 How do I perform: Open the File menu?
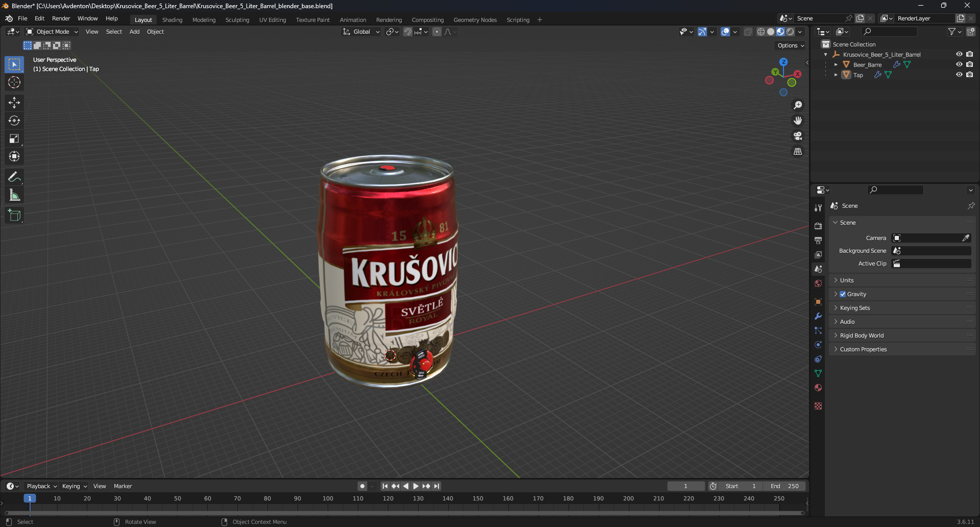[x=22, y=18]
